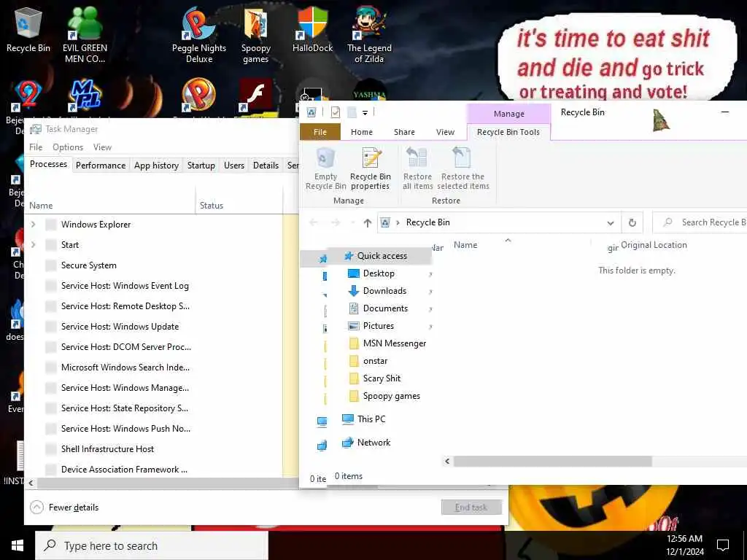Open EVIL GREEN MEN CO desktop shortcut

[x=85, y=34]
